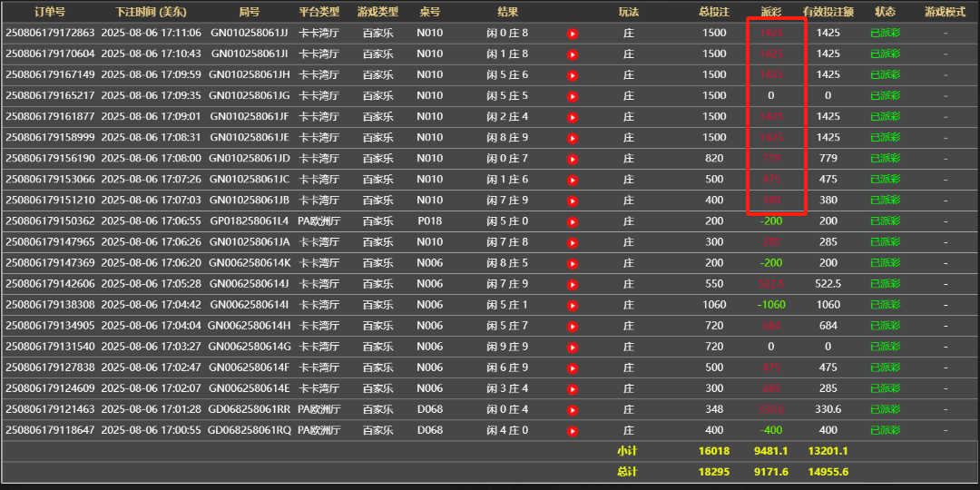Click the red play icon for round GN010258061JH
Viewport: 980px width, 490px height.
click(x=573, y=75)
